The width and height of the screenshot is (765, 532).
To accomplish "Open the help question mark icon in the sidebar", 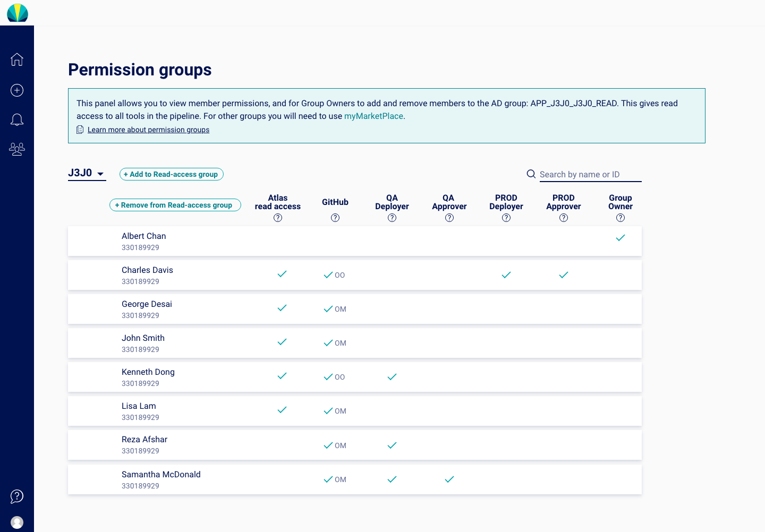I will tap(17, 496).
